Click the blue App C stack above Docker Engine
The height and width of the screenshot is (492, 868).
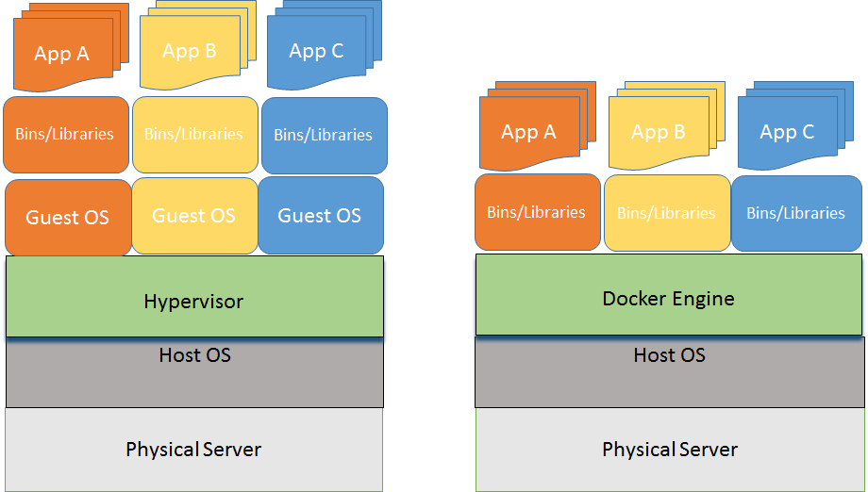(795, 125)
